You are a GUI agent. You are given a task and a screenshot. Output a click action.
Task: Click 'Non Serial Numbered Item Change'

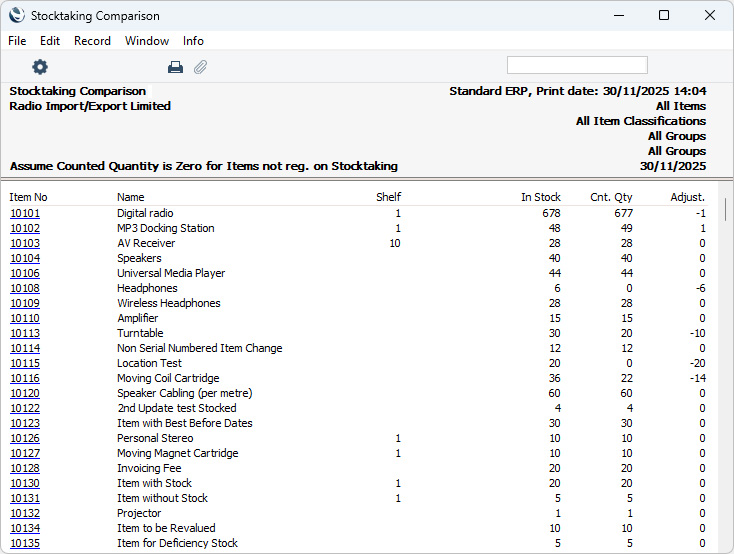coord(200,348)
